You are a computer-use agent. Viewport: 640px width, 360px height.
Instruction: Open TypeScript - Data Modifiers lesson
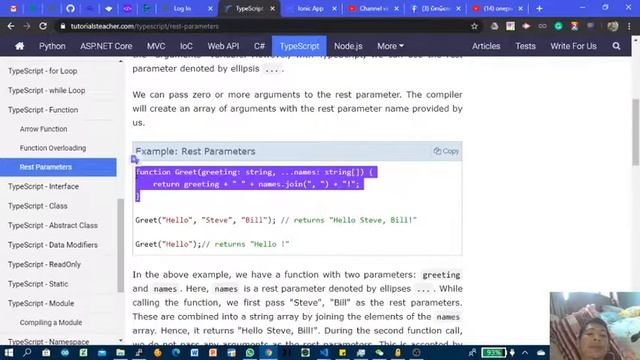click(53, 245)
